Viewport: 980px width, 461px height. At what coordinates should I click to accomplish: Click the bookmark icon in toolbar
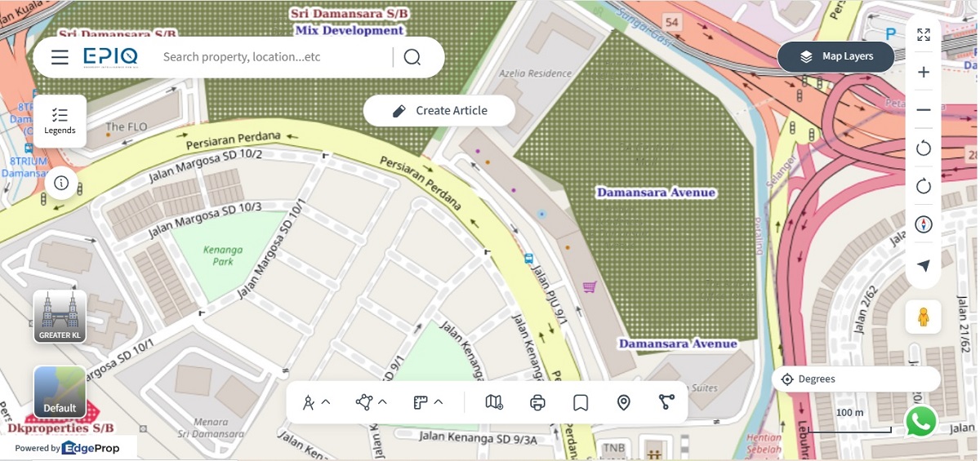(x=581, y=402)
